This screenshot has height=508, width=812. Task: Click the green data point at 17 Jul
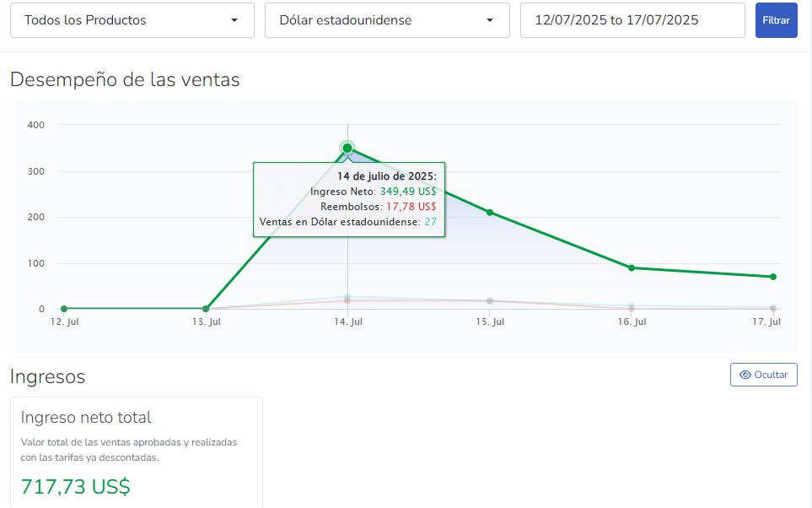(772, 277)
